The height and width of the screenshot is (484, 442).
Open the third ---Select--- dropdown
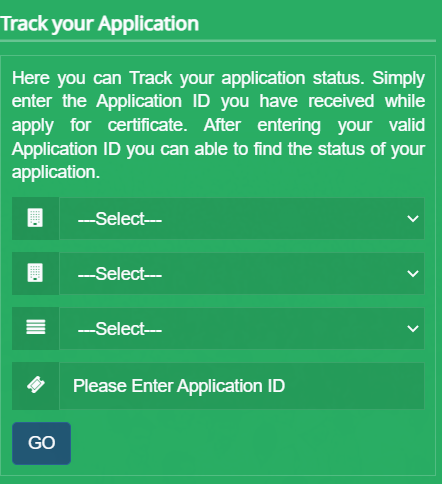click(x=242, y=329)
